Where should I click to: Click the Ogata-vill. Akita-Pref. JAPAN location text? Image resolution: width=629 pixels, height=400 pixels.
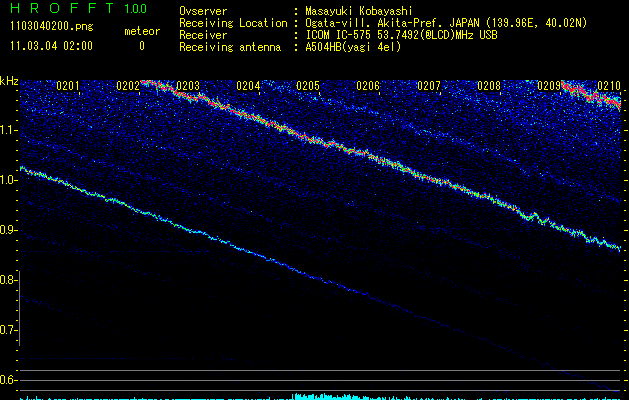click(x=446, y=23)
